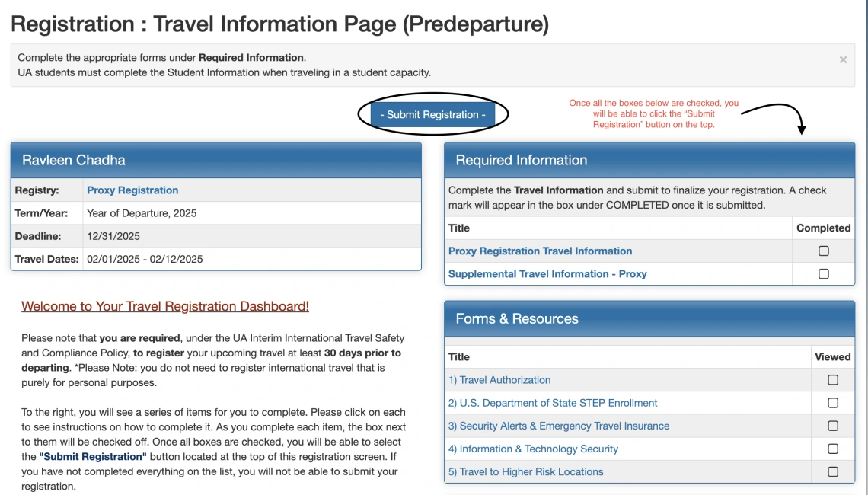
Task: Dismiss the instructions alert with the X
Action: pyautogui.click(x=843, y=60)
